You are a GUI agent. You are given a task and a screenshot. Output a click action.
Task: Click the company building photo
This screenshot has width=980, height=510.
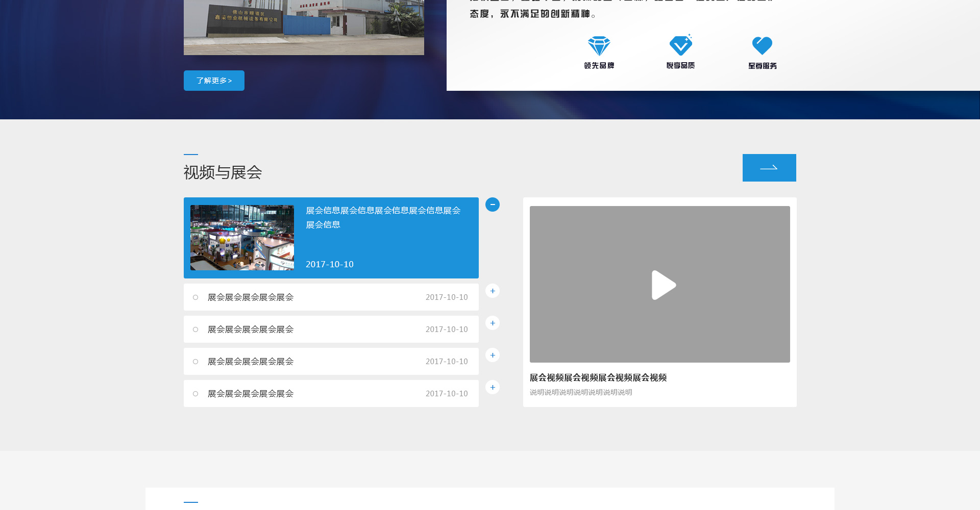point(304,27)
